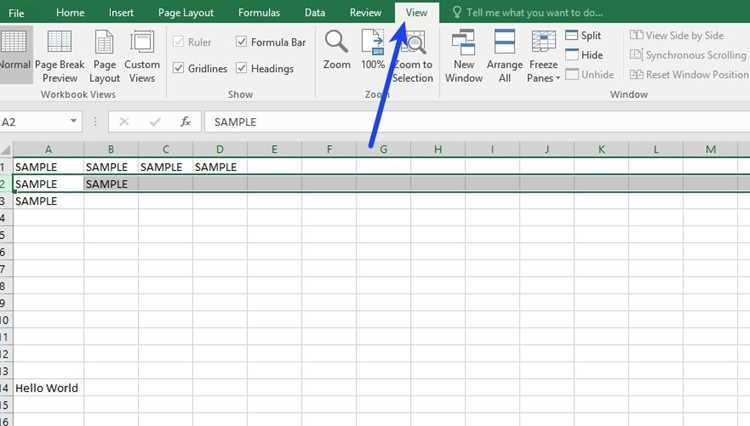Toggle the Gridlines checkbox
The image size is (750, 426).
178,68
